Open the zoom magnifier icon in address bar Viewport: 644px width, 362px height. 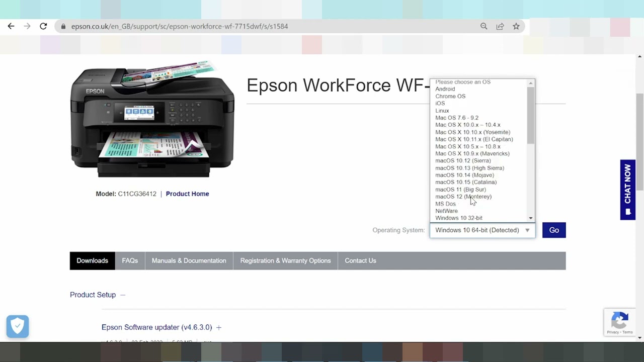tap(484, 26)
